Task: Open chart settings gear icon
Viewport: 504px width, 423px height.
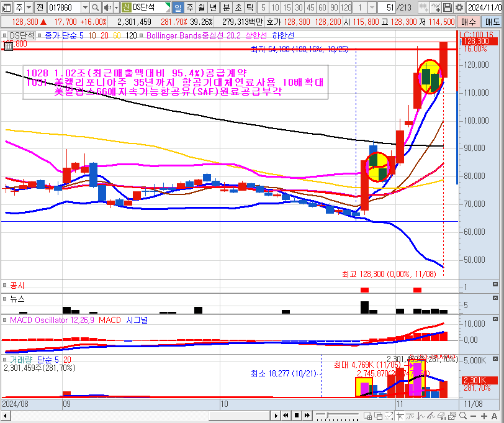Action: pos(459,7)
